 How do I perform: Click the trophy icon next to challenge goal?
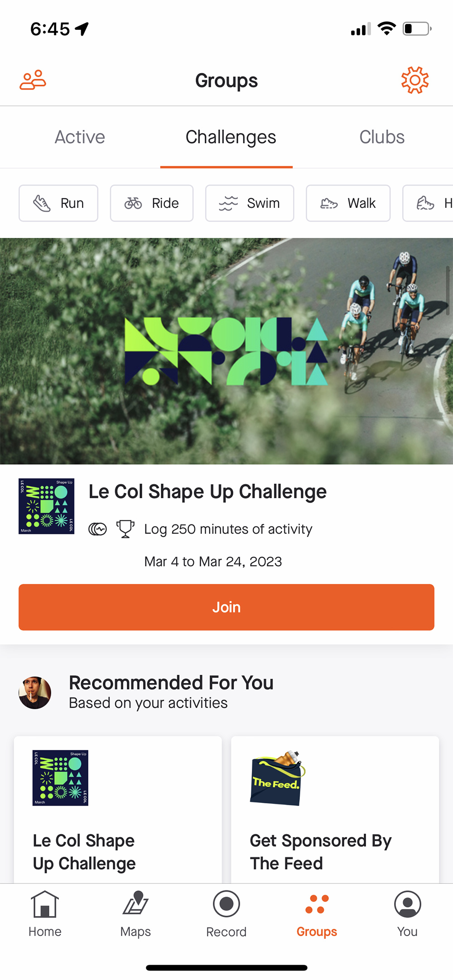[125, 528]
